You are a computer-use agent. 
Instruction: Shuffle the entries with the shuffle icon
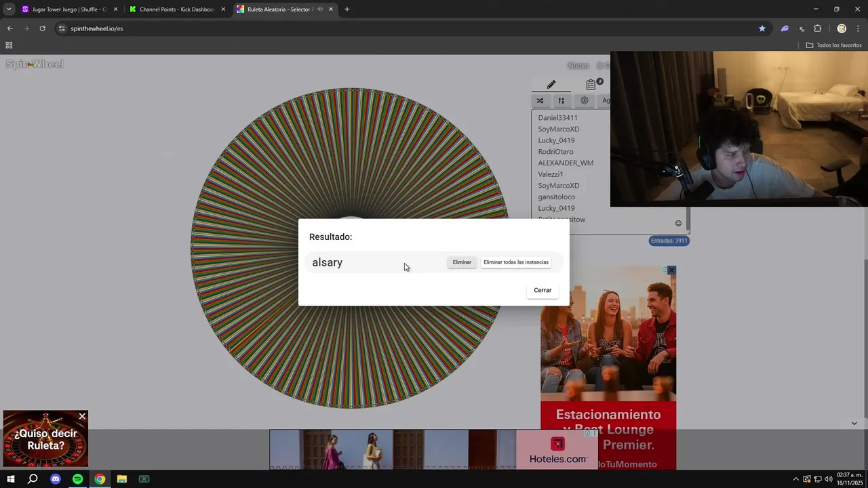point(540,101)
